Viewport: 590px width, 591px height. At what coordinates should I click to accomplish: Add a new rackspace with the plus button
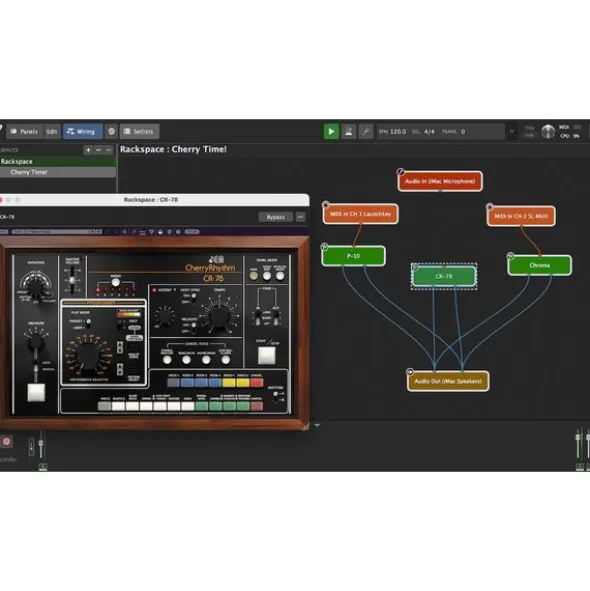(88, 150)
